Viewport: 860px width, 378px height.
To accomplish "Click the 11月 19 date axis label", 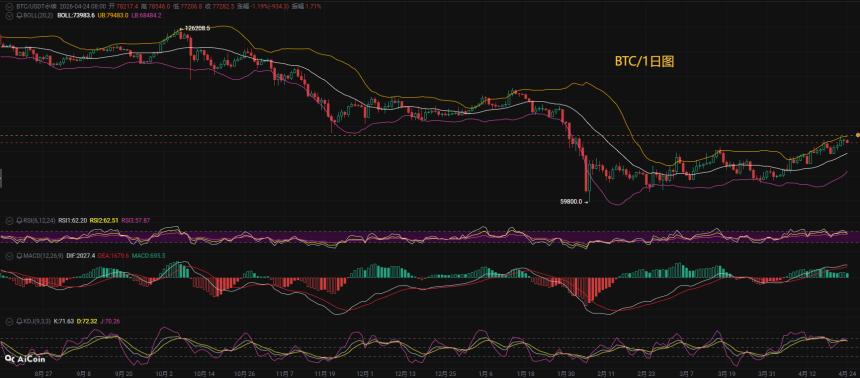I will (324, 373).
